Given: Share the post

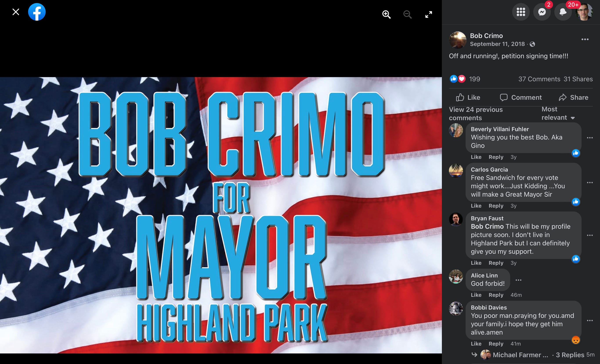Looking at the screenshot, I should [x=573, y=98].
